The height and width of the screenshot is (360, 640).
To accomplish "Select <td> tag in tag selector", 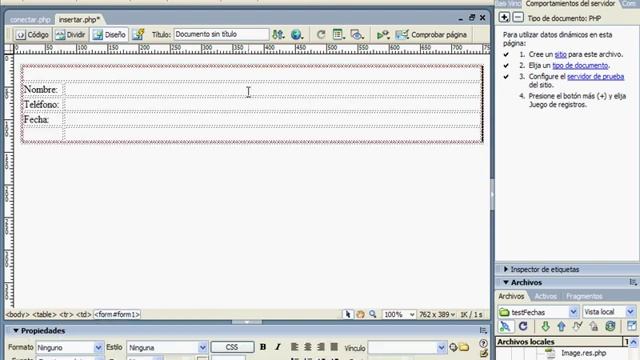I will pyautogui.click(x=84, y=315).
